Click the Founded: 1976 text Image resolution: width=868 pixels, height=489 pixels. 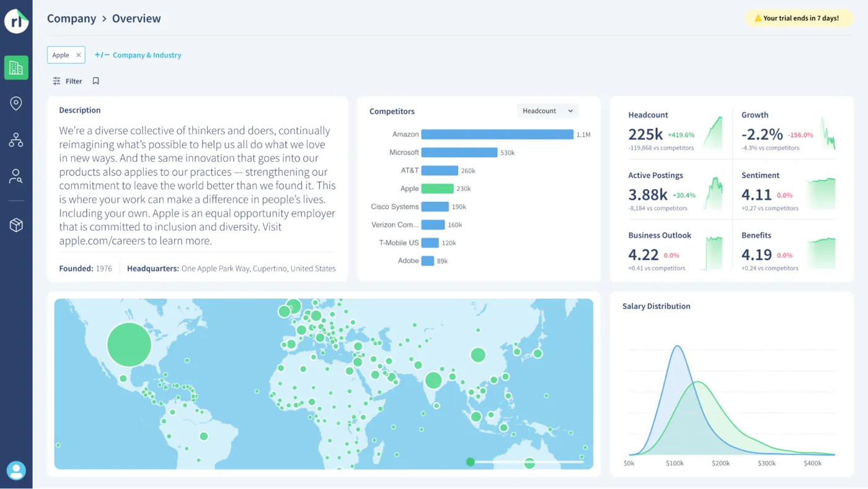pyautogui.click(x=86, y=269)
